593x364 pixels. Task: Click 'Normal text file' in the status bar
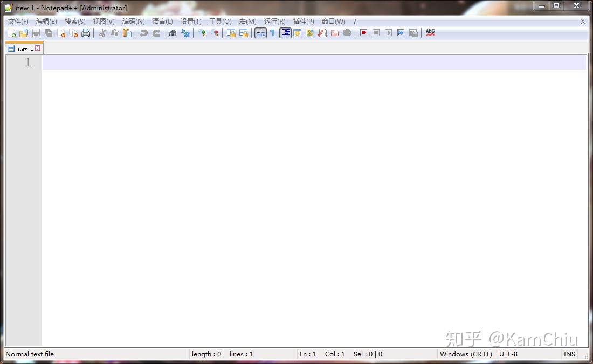point(30,354)
